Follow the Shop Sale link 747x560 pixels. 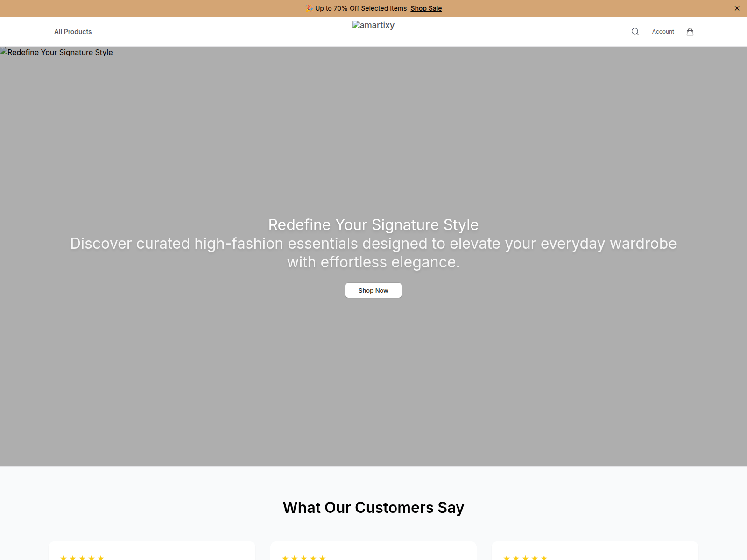(426, 8)
